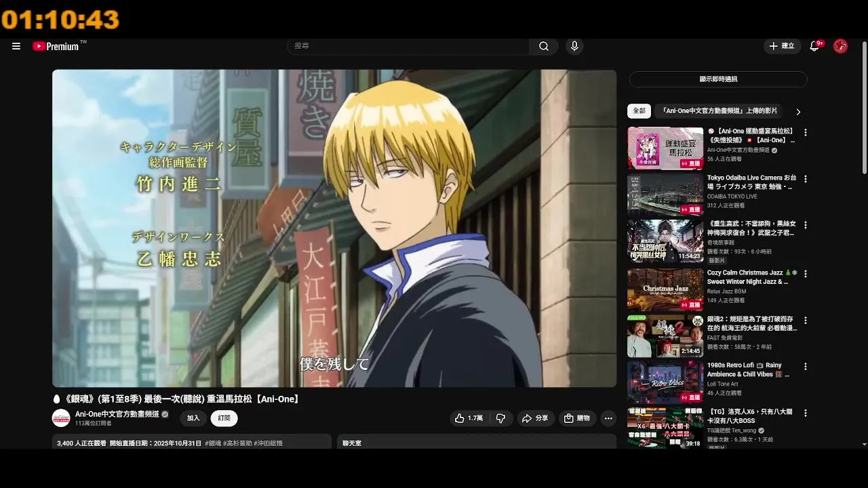Open options menu for 洛克人X6 video
Screen dimensions: 868x488
coord(806,412)
